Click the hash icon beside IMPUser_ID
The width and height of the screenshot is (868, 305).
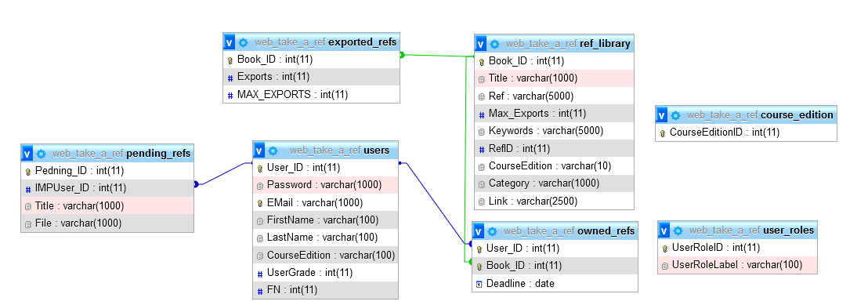pyautogui.click(x=28, y=189)
